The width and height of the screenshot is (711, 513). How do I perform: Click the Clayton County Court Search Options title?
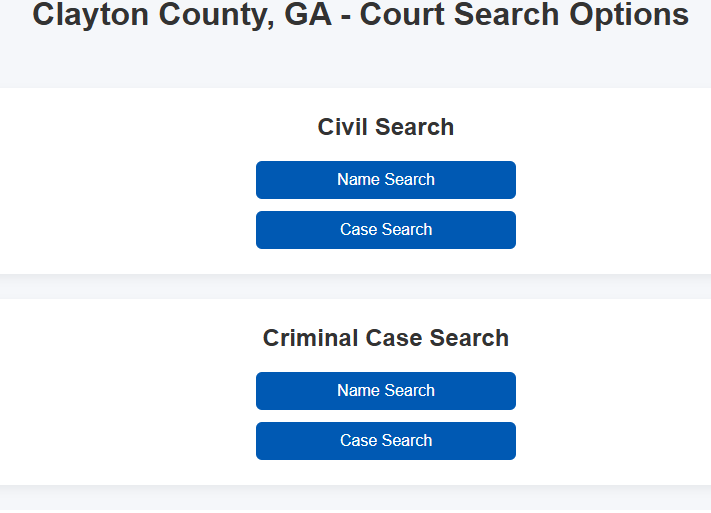tap(360, 16)
